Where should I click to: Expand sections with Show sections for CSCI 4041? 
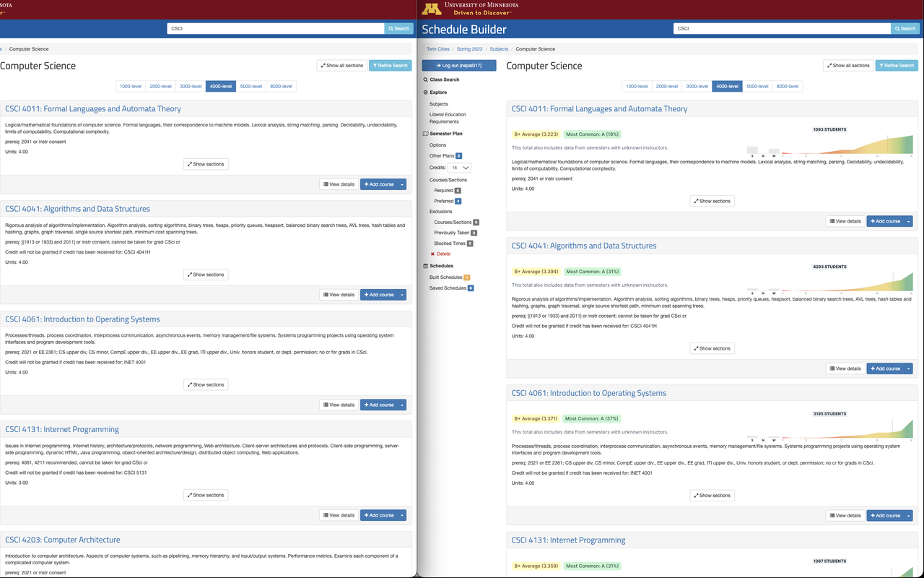click(x=712, y=348)
